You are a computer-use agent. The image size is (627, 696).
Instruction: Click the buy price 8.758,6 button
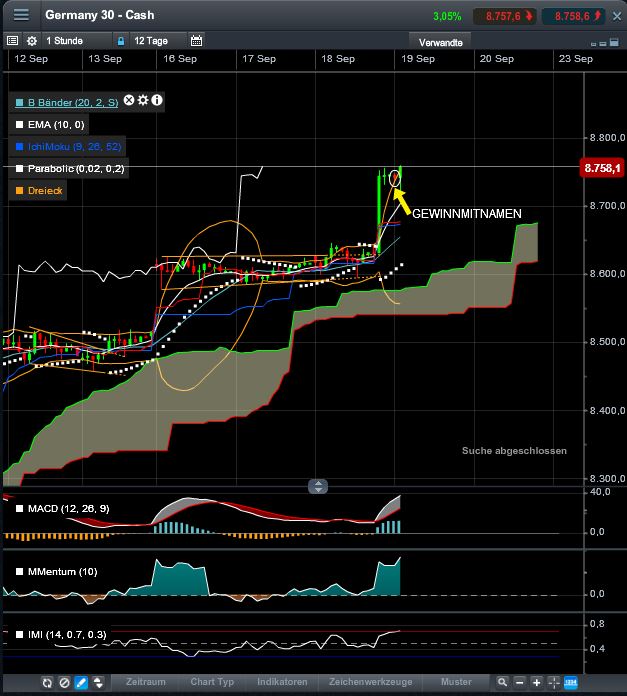[x=574, y=16]
